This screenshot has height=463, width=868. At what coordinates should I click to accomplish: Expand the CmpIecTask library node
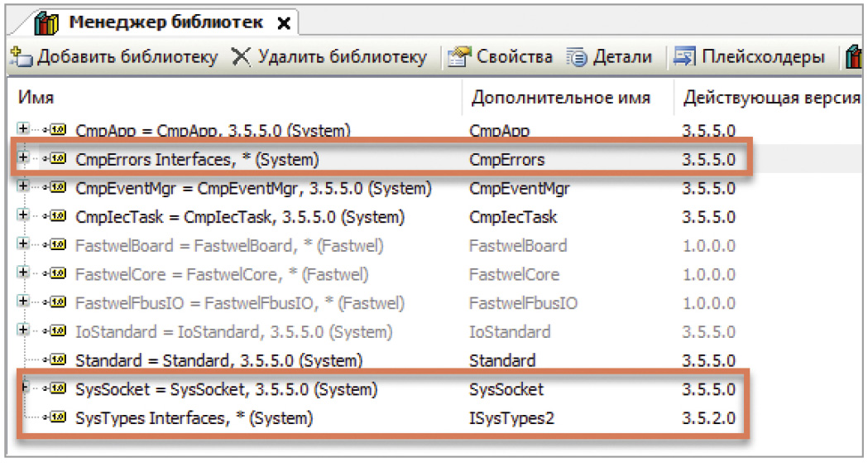pyautogui.click(x=22, y=215)
